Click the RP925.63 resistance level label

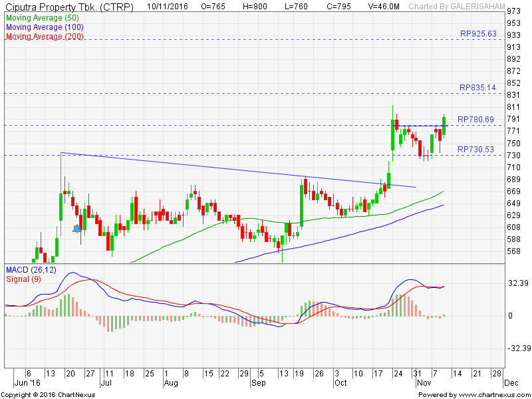tap(478, 34)
